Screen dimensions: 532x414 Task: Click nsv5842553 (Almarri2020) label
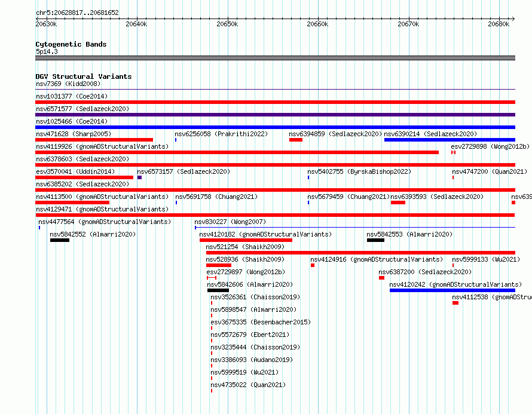point(409,234)
